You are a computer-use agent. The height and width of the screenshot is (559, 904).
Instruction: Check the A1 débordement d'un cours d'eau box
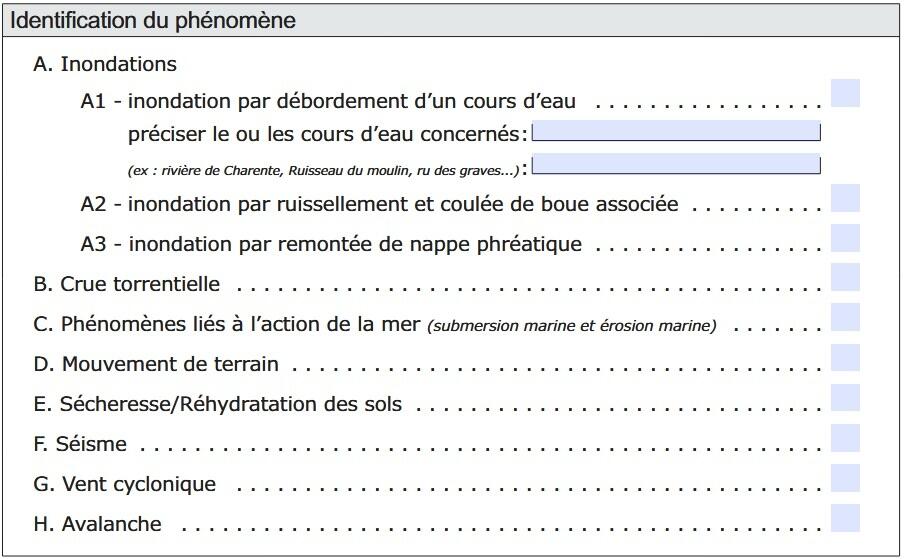tap(845, 94)
